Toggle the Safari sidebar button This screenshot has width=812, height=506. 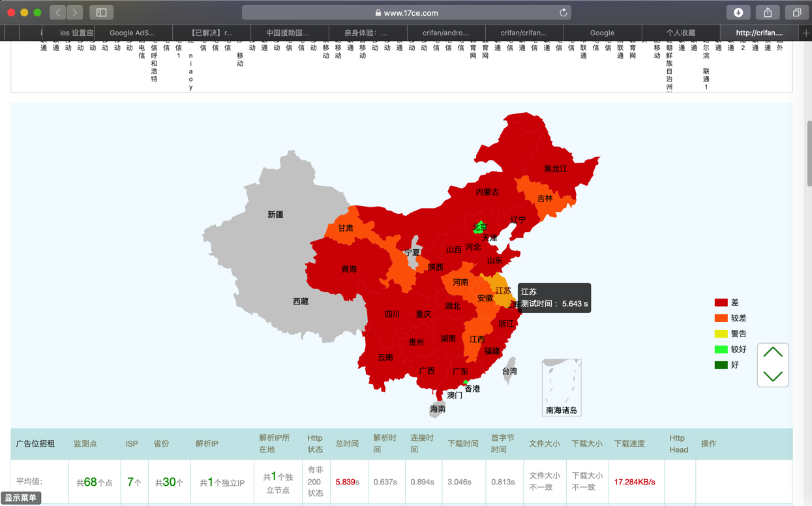point(101,12)
